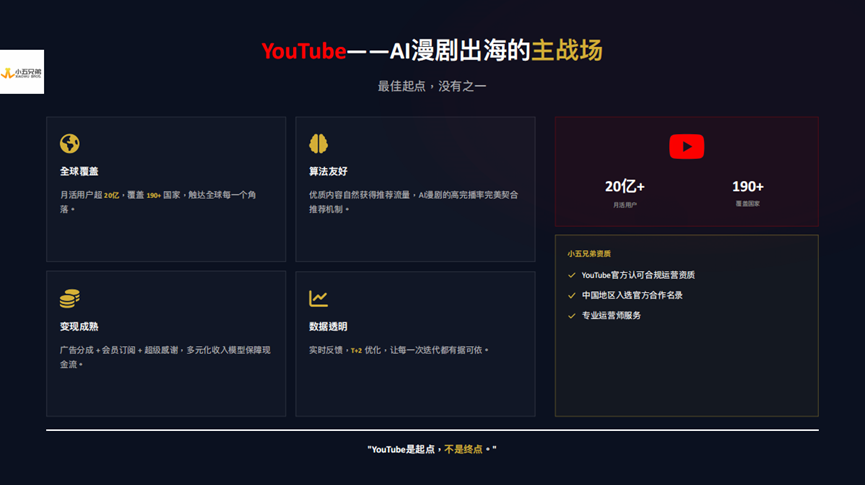Select the 变现成熟 card heading
Screen dimensions: 865x485
click(79, 326)
